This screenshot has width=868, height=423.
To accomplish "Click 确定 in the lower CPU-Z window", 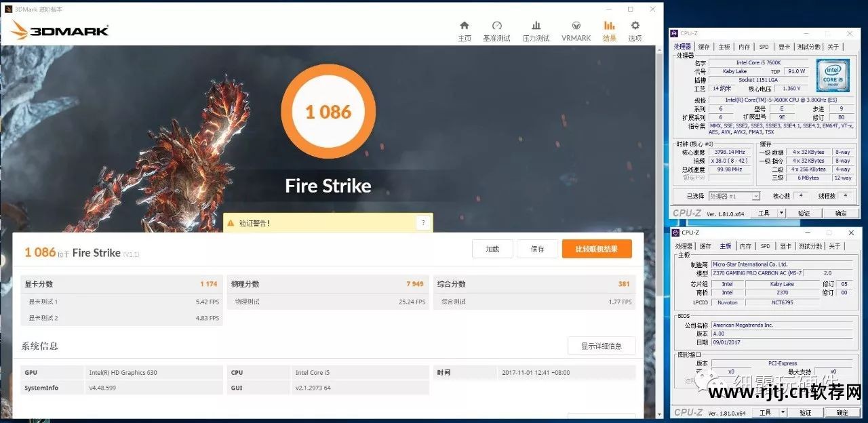I will [842, 412].
